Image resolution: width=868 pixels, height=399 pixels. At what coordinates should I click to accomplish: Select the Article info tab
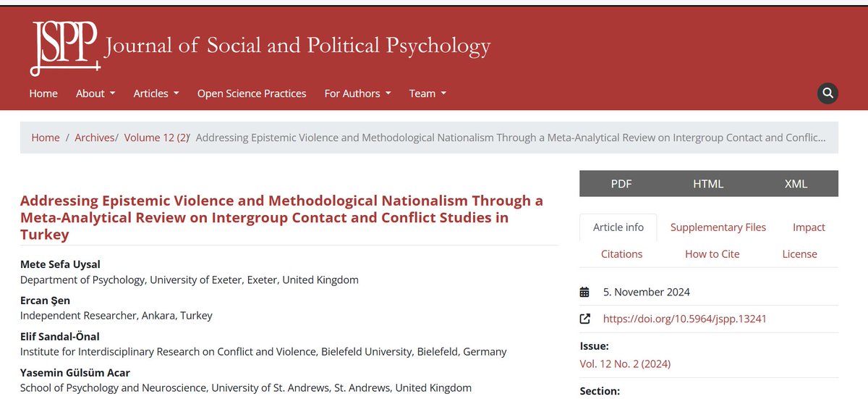click(618, 227)
